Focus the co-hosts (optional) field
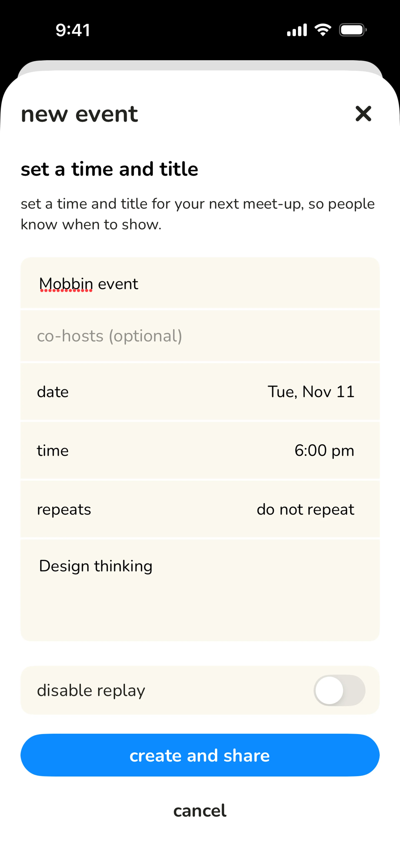The height and width of the screenshot is (868, 400). coord(200,336)
